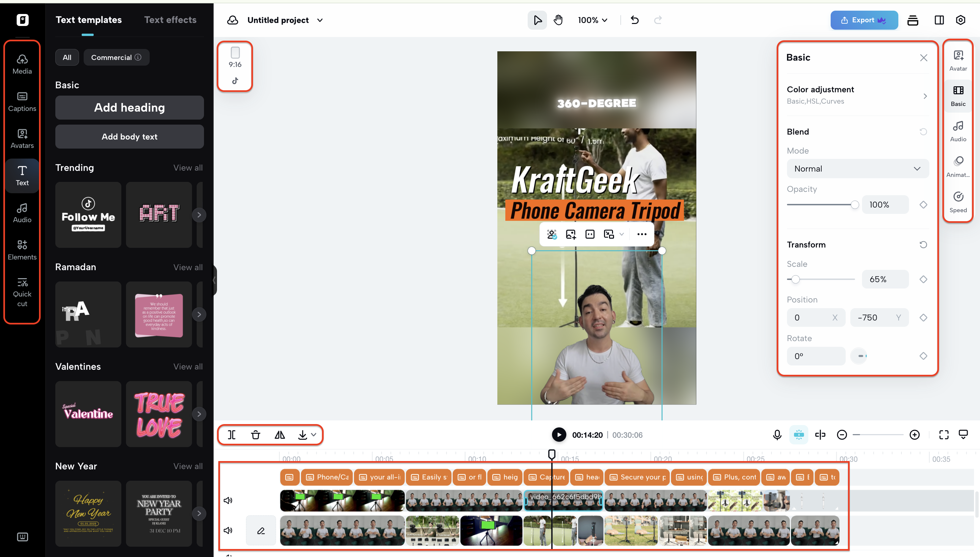
Task: Split the clip using the timeline toolbar
Action: (232, 435)
